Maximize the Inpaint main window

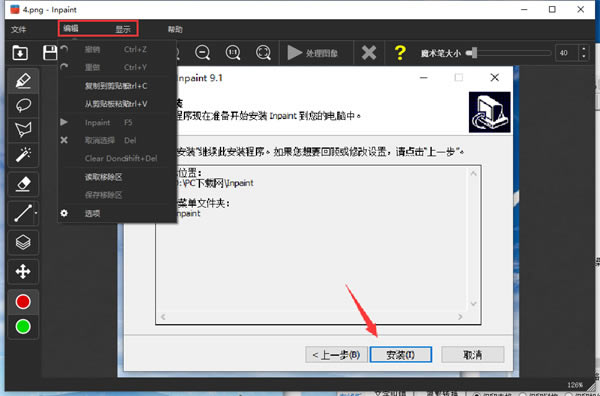552,9
